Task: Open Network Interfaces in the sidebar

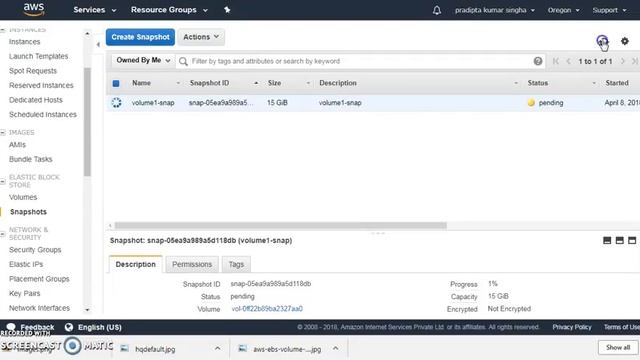Action: [39, 308]
